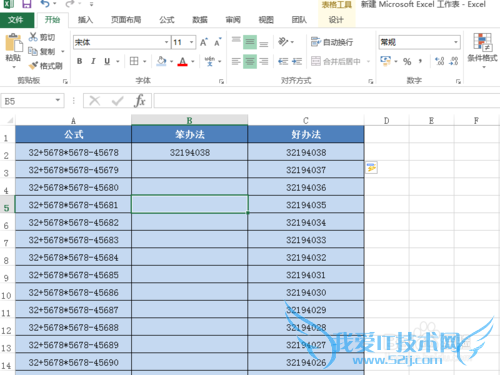Open the font name combo box 宋体
The image size is (500, 375).
(121, 42)
